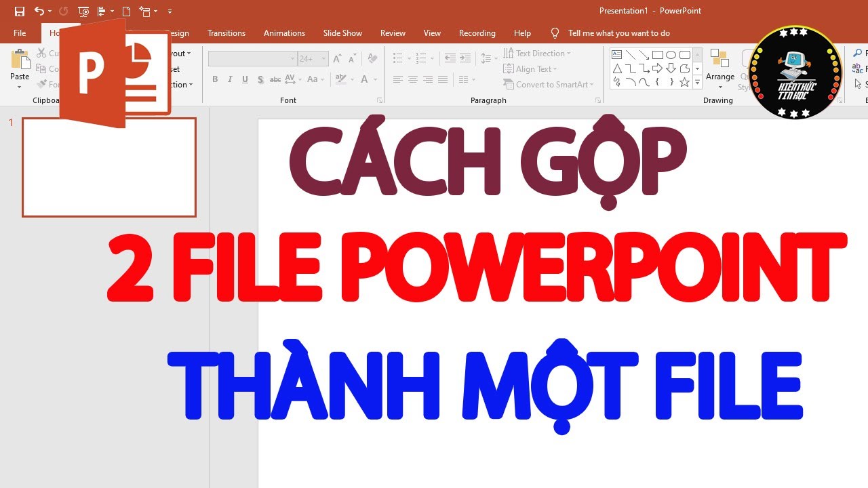The width and height of the screenshot is (868, 488).
Task: Open Paragraph dialog launcher
Action: pos(597,100)
